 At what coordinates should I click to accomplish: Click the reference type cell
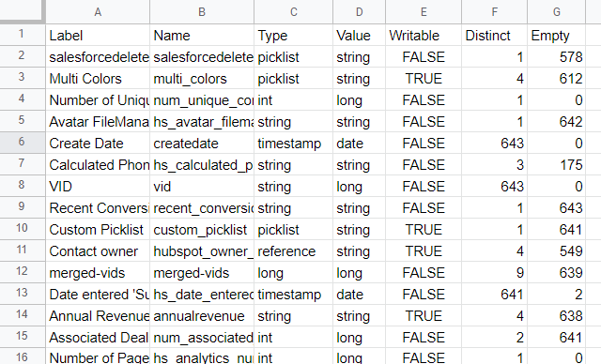294,251
